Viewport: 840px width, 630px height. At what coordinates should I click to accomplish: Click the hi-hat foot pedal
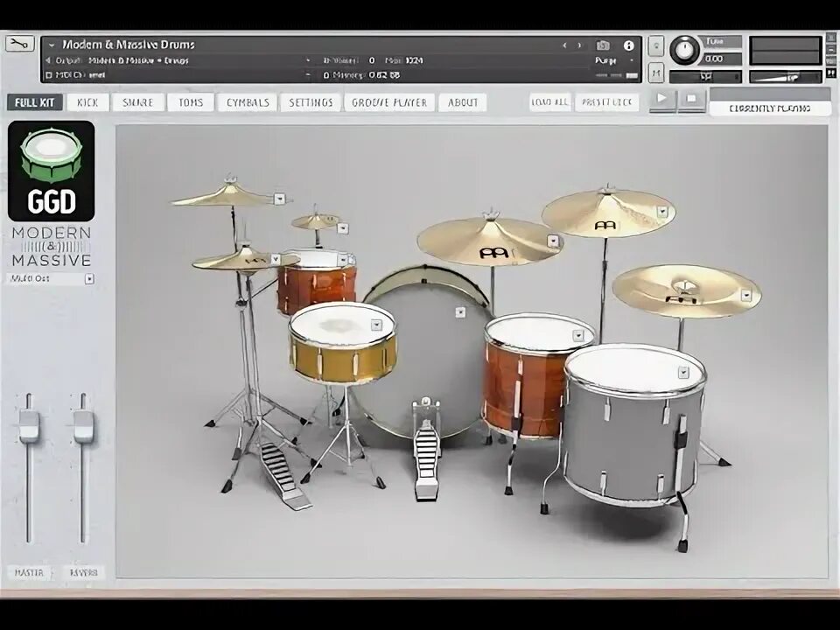(x=283, y=474)
